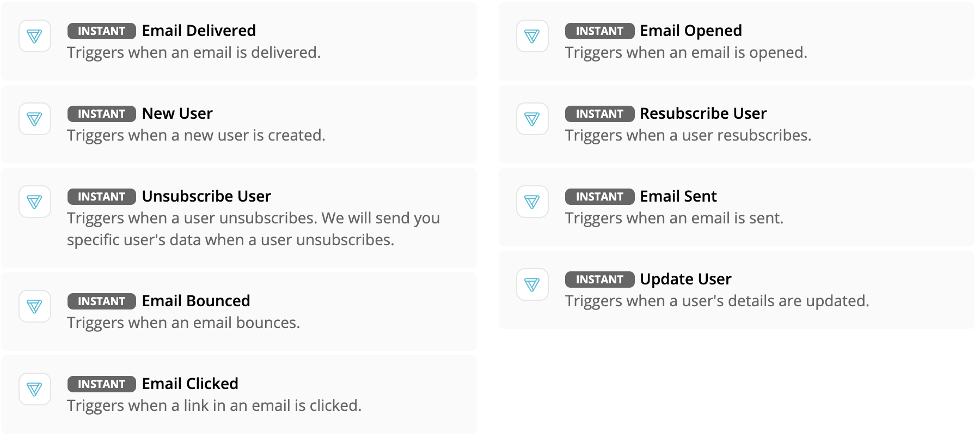980x437 pixels.
Task: Select the Email Sent trigger title
Action: coord(678,196)
